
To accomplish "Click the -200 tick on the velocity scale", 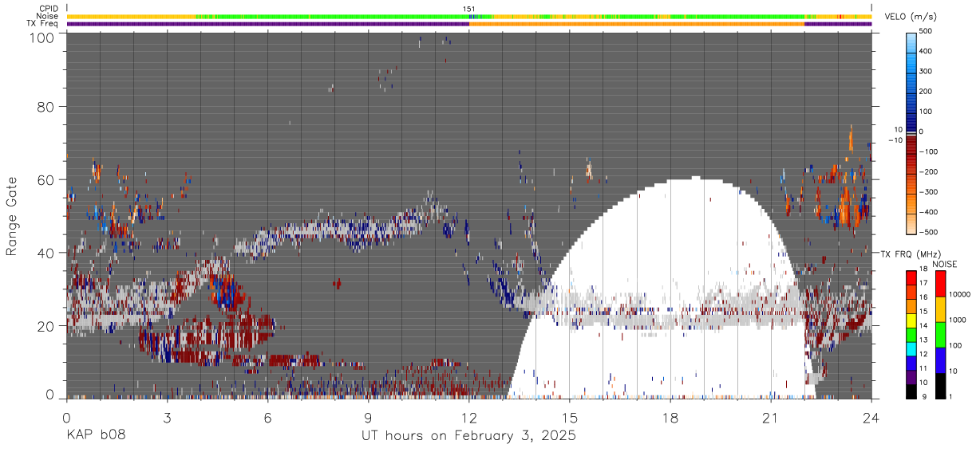I will 929,172.
